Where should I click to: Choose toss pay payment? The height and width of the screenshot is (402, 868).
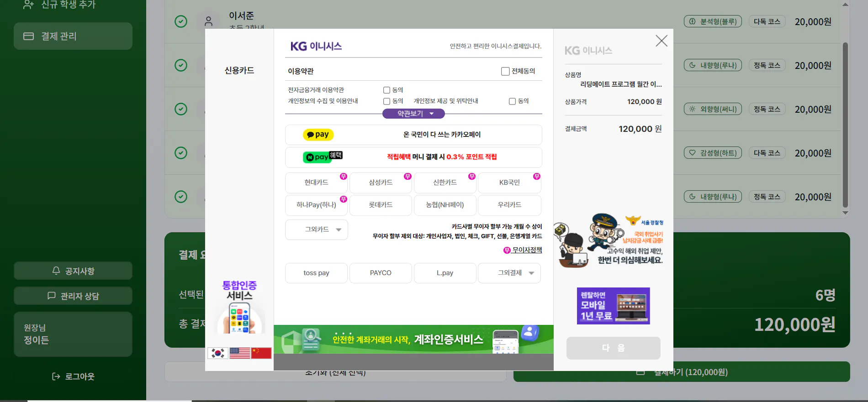point(316,273)
